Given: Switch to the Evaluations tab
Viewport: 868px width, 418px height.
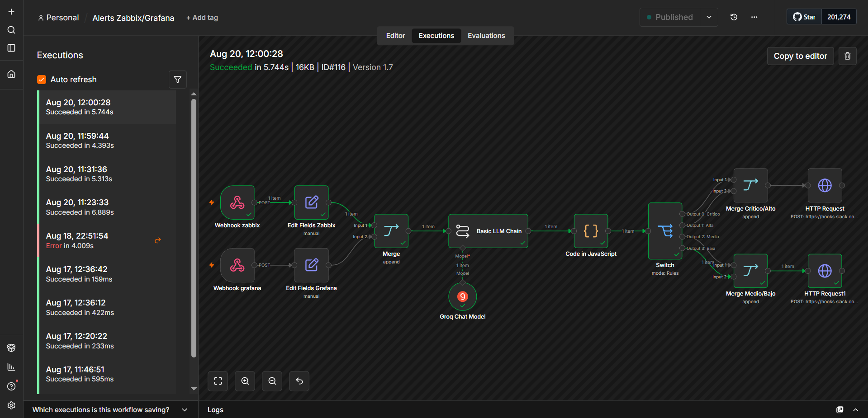Looking at the screenshot, I should [486, 36].
